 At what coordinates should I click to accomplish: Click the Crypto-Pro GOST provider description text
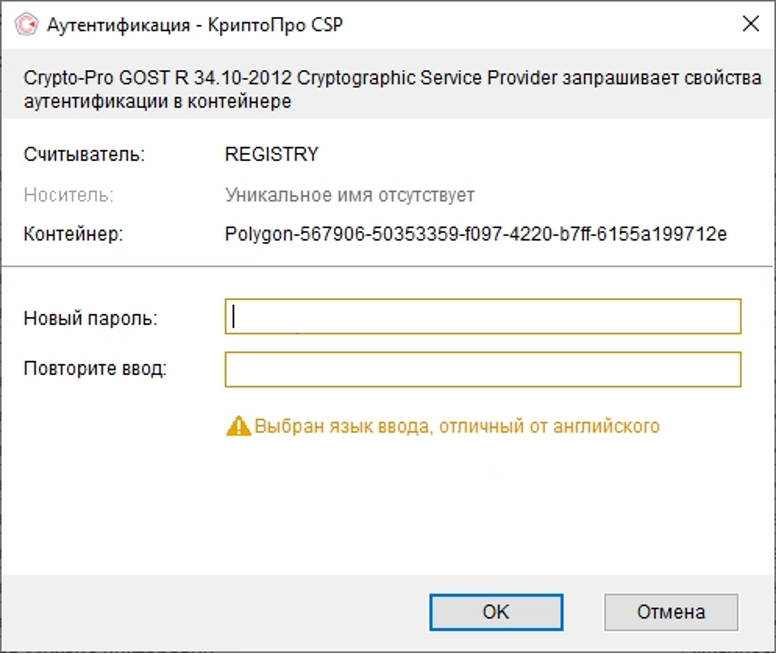coord(391,90)
